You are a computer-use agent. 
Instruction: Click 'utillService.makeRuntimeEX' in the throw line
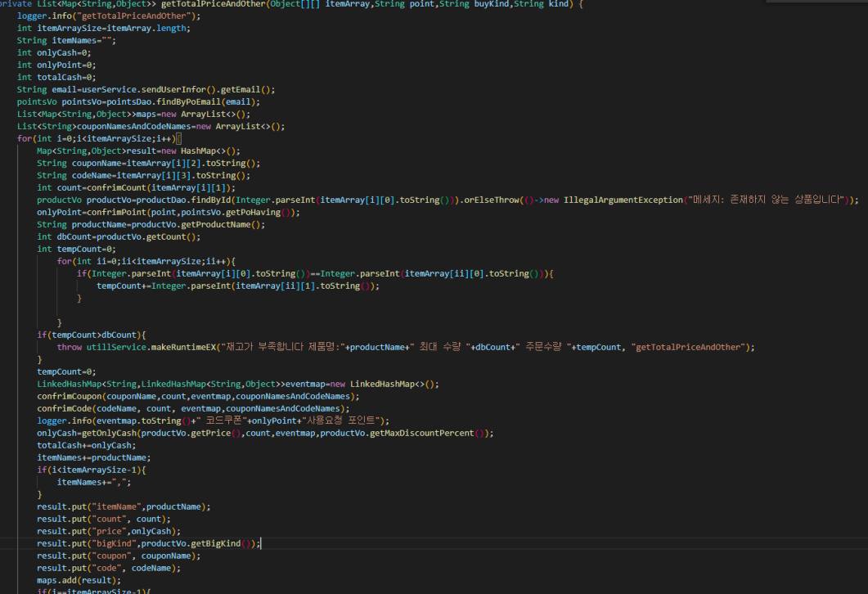point(151,347)
